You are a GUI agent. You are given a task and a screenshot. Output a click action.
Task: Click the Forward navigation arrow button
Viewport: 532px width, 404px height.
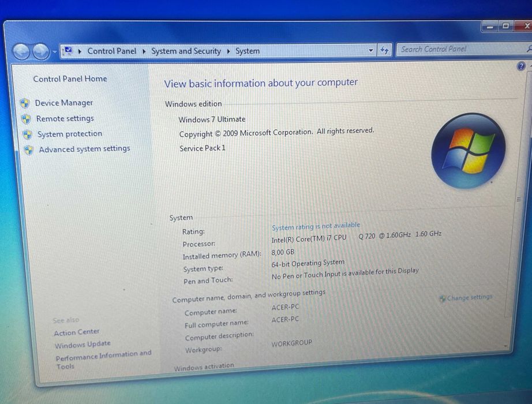tap(41, 53)
